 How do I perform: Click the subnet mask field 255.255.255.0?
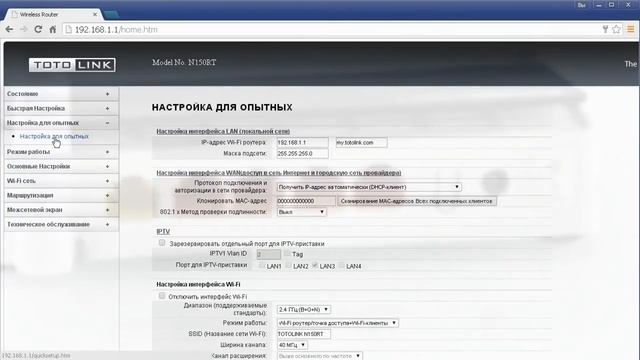click(302, 153)
